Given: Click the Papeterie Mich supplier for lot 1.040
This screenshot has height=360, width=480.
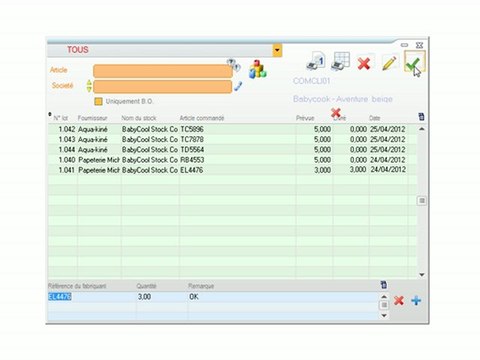Looking at the screenshot, I should (x=99, y=160).
